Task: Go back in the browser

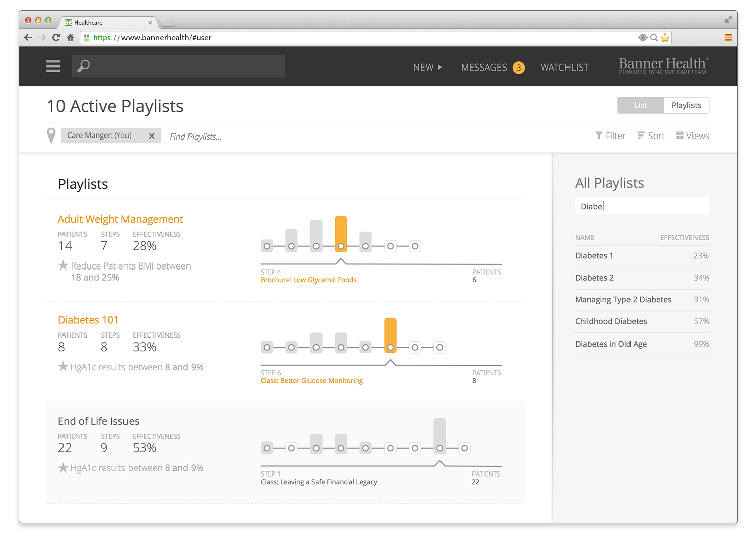Action: 28,37
